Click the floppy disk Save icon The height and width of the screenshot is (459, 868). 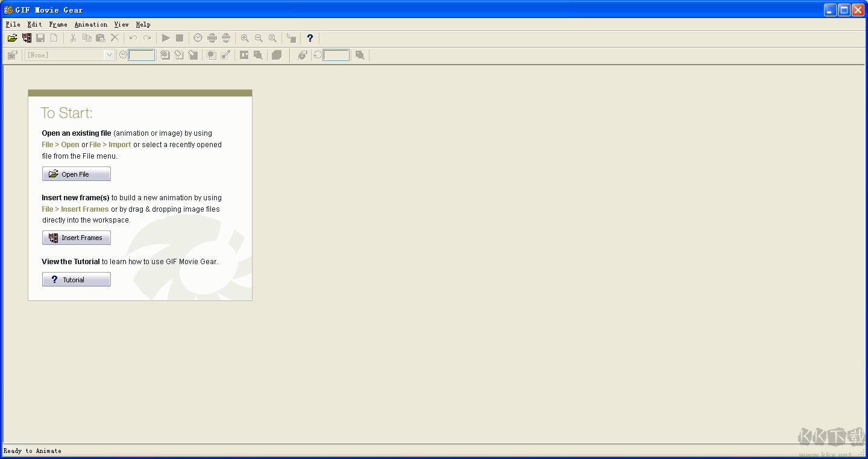40,38
